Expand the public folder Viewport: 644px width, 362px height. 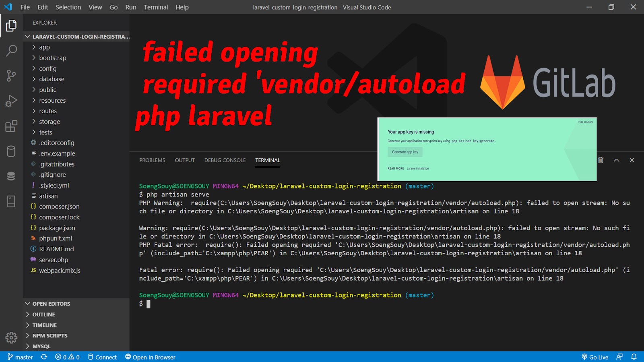click(76, 90)
